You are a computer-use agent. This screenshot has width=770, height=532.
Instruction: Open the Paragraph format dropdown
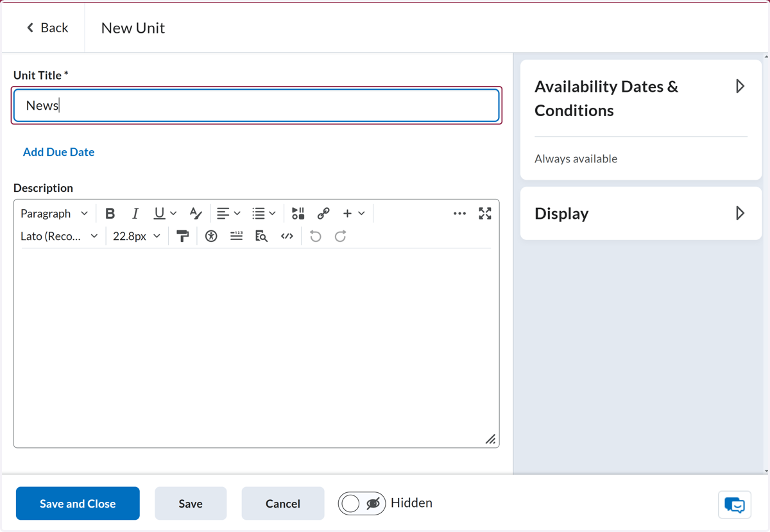click(55, 213)
